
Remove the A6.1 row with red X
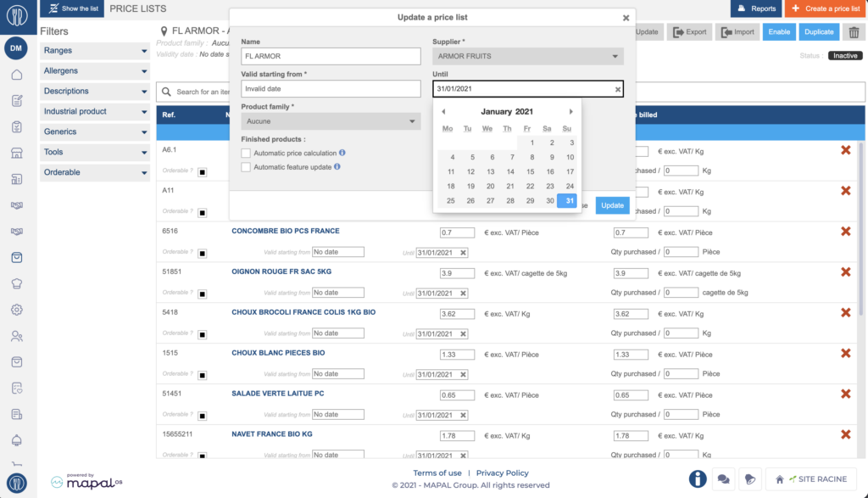(845, 150)
